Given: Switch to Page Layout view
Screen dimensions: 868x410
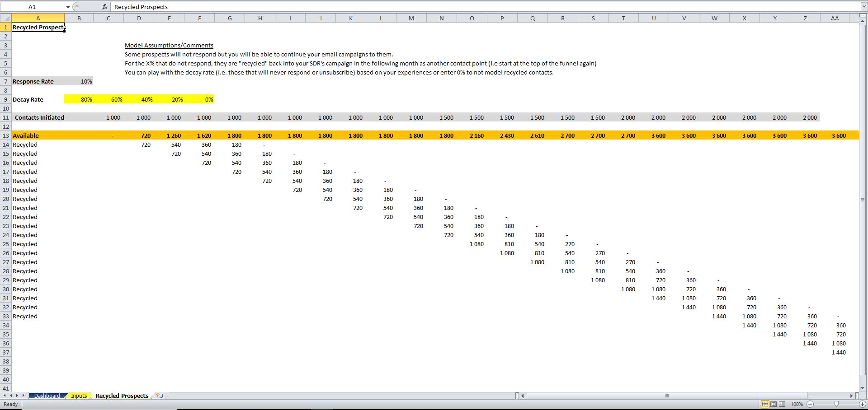Looking at the screenshot, I should pos(774,404).
